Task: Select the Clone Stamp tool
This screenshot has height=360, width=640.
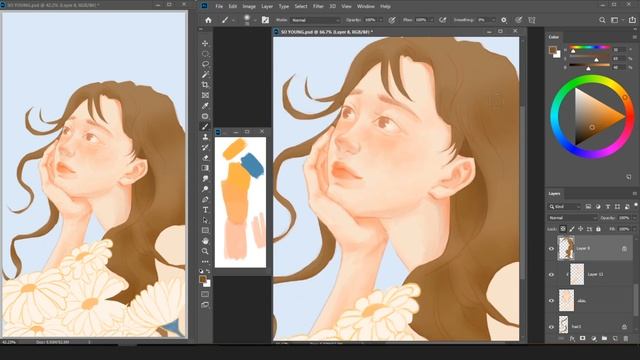Action: (x=205, y=137)
